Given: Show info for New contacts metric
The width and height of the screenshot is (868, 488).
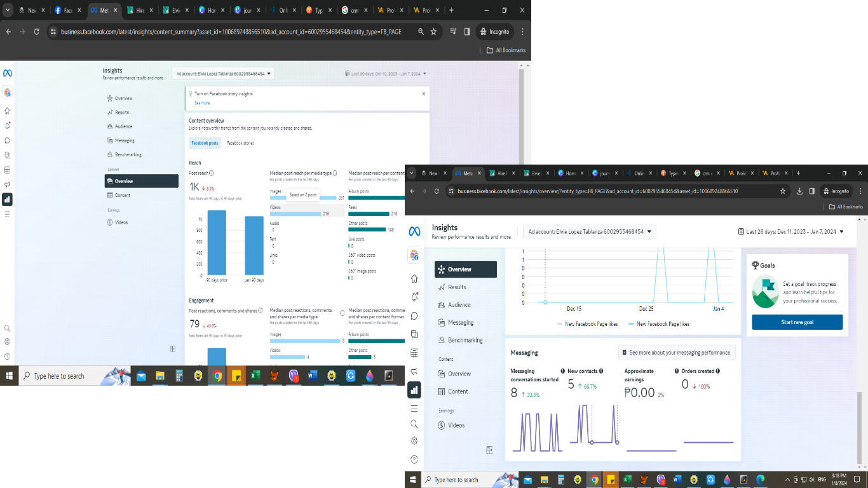Looking at the screenshot, I should [601, 371].
